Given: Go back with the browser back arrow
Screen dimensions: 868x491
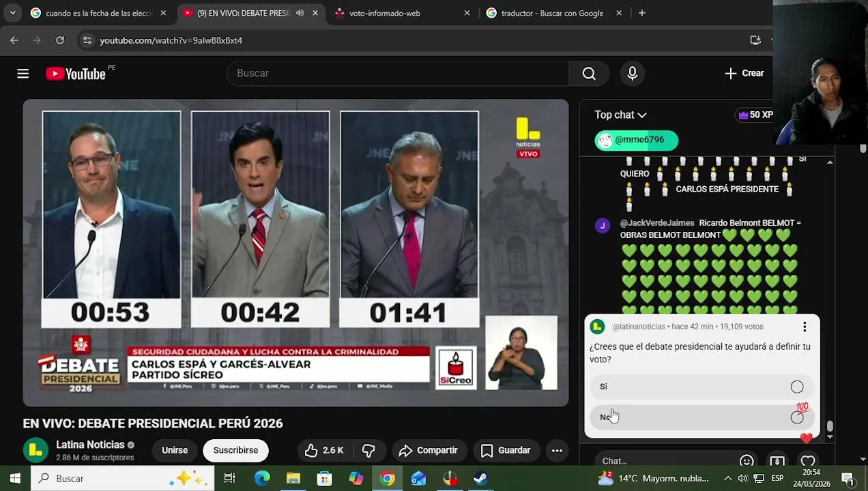Looking at the screenshot, I should (14, 40).
